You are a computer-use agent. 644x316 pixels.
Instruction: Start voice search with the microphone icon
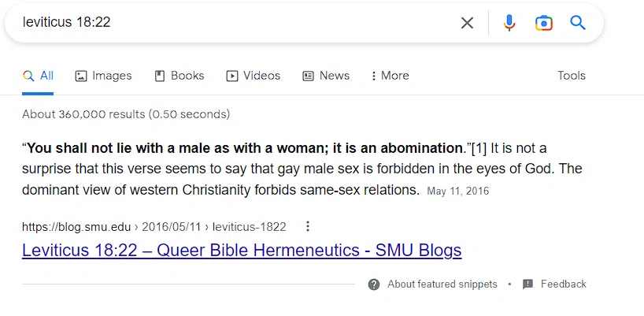509,23
